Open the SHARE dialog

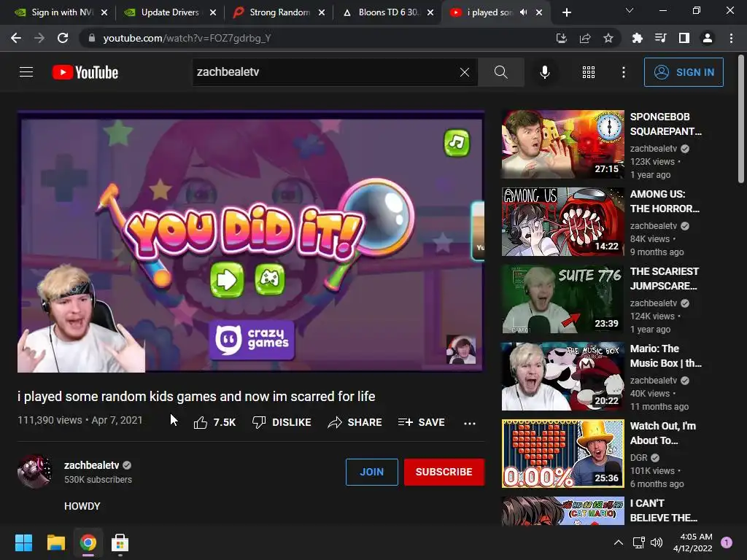tap(355, 422)
